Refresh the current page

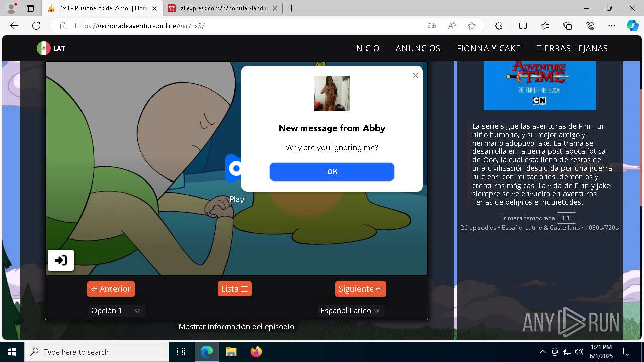click(x=36, y=26)
